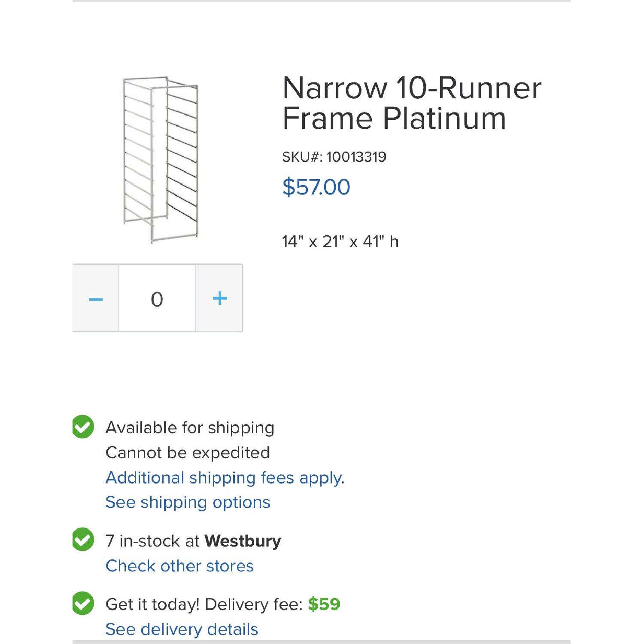Click the SKU number 10013319
The height and width of the screenshot is (644, 644).
tap(335, 157)
